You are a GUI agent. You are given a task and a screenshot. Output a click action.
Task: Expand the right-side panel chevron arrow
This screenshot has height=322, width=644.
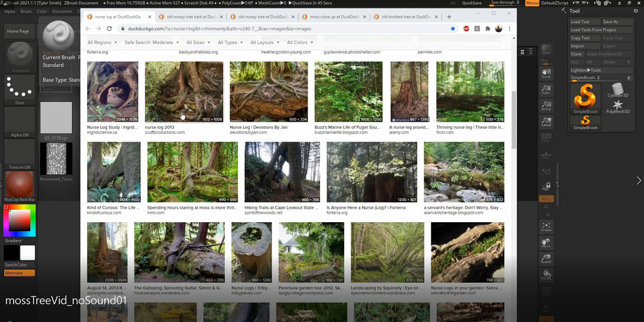pyautogui.click(x=639, y=181)
